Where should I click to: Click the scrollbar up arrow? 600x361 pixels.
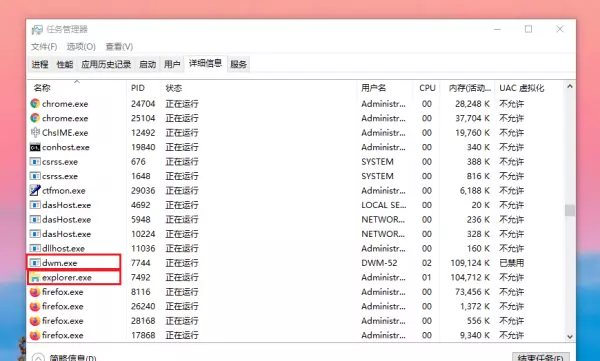click(570, 87)
